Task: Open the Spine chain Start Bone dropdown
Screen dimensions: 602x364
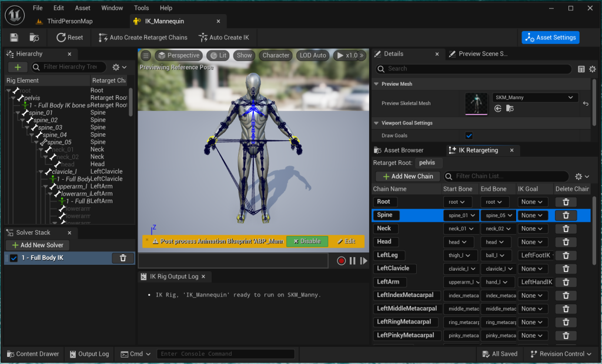Action: pyautogui.click(x=461, y=215)
